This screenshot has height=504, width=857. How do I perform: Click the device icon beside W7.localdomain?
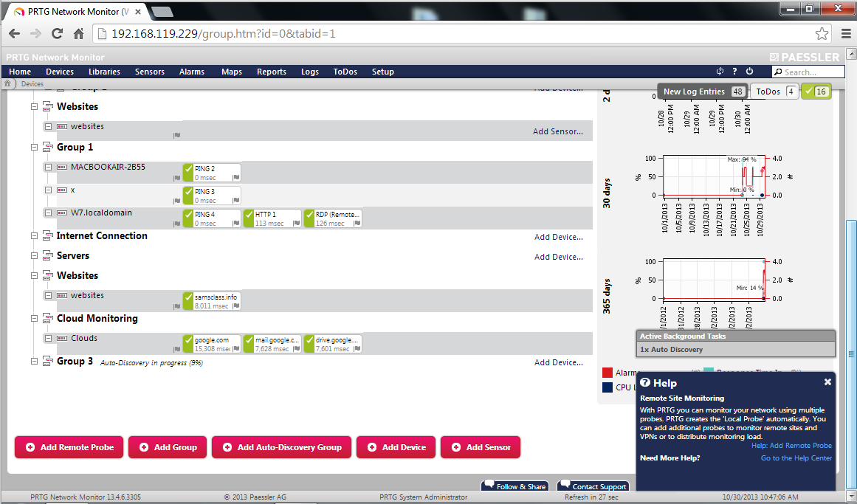tap(62, 213)
